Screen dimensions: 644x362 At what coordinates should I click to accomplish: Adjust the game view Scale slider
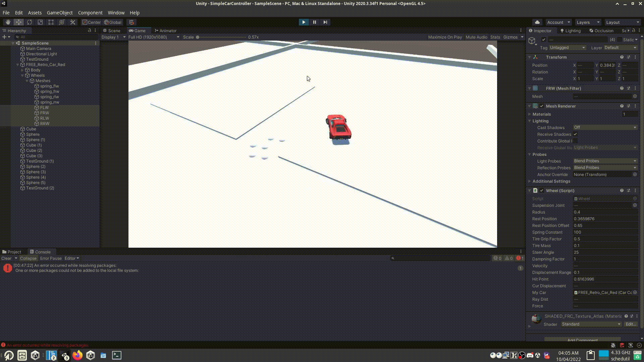[x=198, y=37]
